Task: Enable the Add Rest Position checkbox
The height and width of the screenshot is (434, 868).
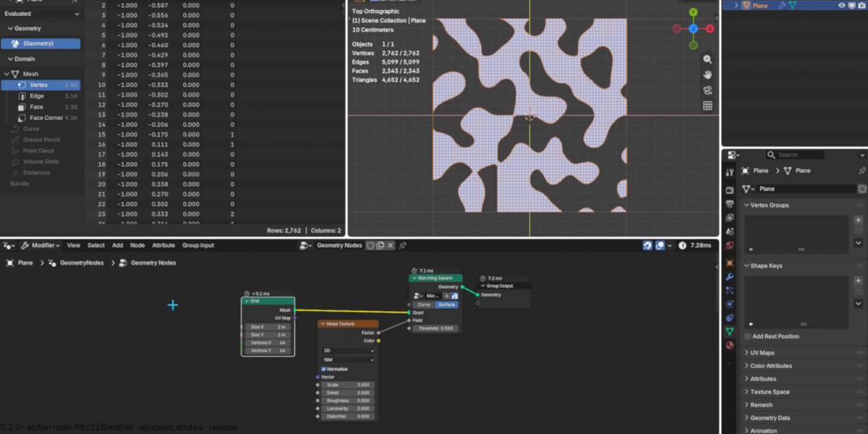Action: tap(748, 336)
